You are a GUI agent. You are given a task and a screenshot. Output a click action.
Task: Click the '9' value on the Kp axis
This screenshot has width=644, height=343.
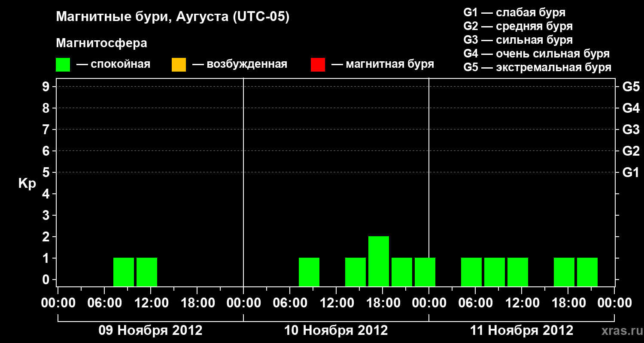point(47,87)
